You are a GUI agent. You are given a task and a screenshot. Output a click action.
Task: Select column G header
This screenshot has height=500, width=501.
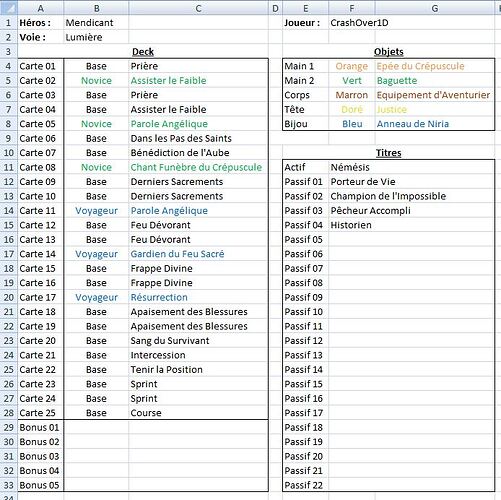pos(435,8)
